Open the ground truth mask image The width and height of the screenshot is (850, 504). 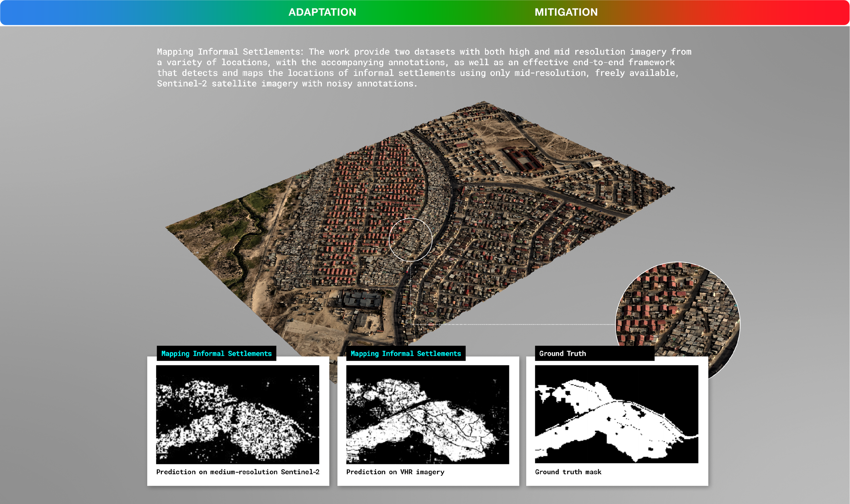(616, 414)
